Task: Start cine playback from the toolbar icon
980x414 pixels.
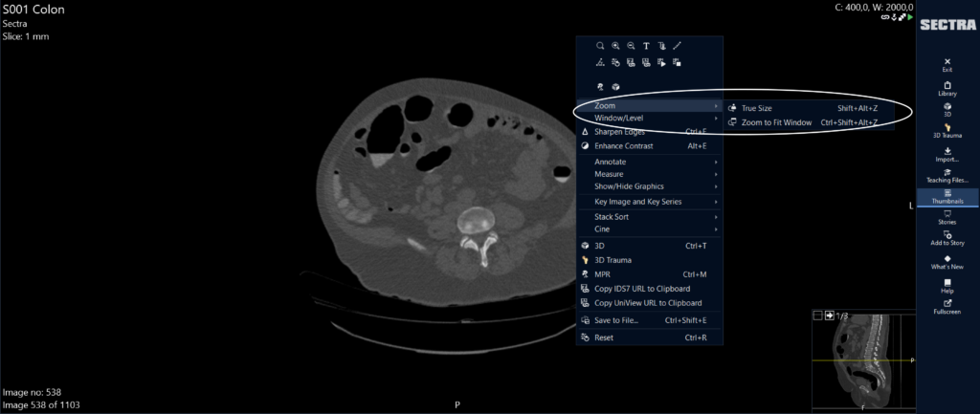Action: [661, 62]
